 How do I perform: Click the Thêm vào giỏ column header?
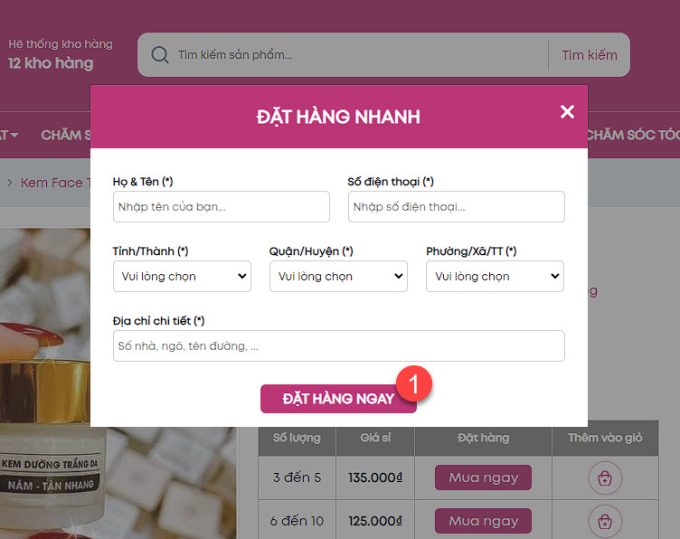tap(605, 438)
